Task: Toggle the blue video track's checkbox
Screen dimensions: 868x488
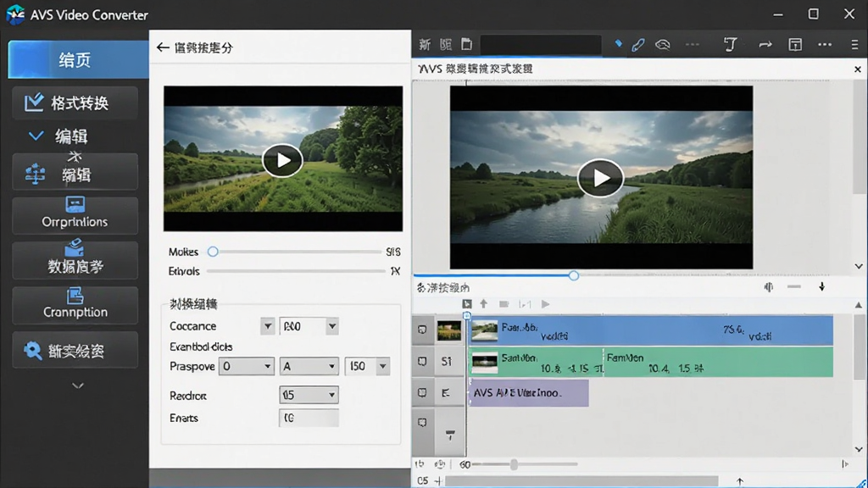Action: point(422,330)
